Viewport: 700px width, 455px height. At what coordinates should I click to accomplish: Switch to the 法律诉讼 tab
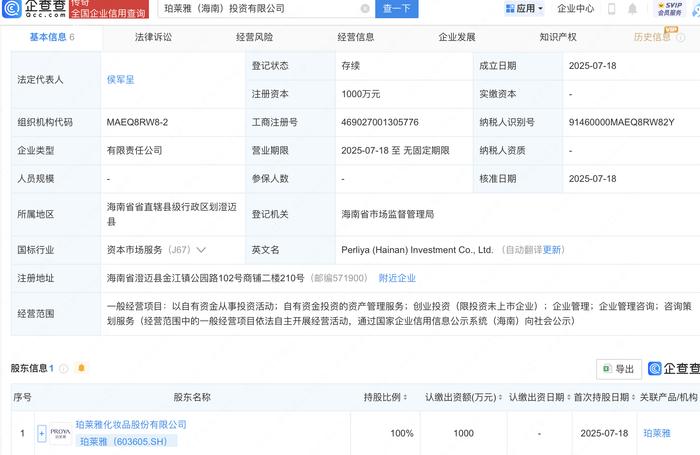coord(153,37)
